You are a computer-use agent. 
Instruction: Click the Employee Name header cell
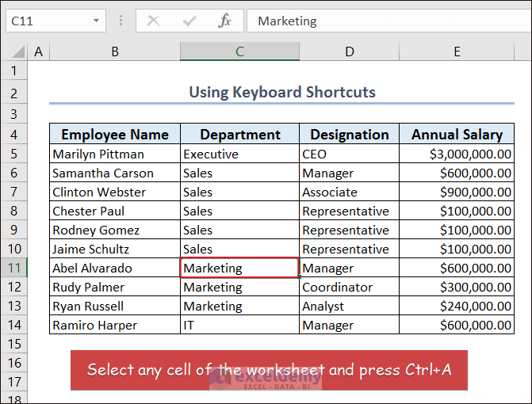[x=115, y=135]
